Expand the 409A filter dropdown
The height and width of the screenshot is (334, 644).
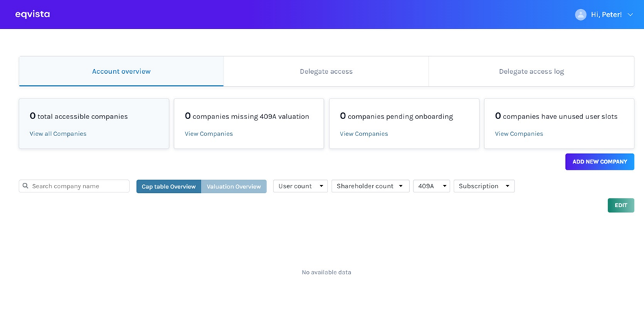point(431,186)
